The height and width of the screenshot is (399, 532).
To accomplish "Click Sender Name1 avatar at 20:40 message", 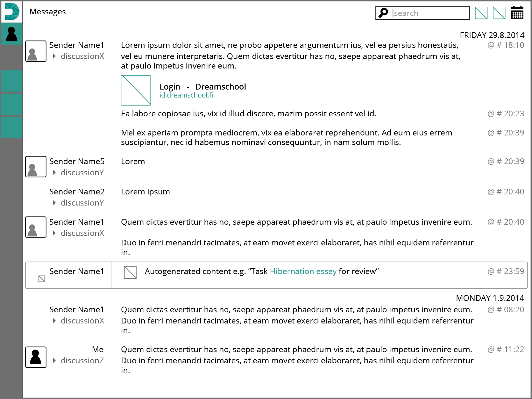I will pos(36,227).
